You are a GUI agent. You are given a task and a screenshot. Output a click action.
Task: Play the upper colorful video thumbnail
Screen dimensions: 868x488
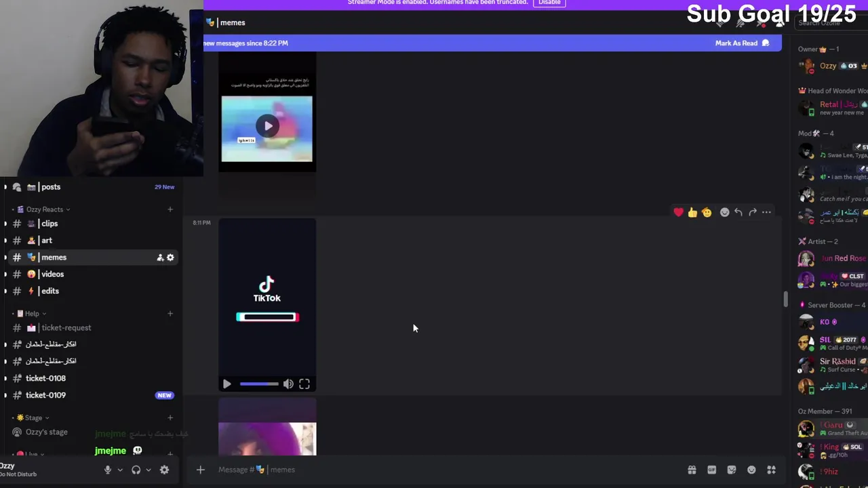267,126
